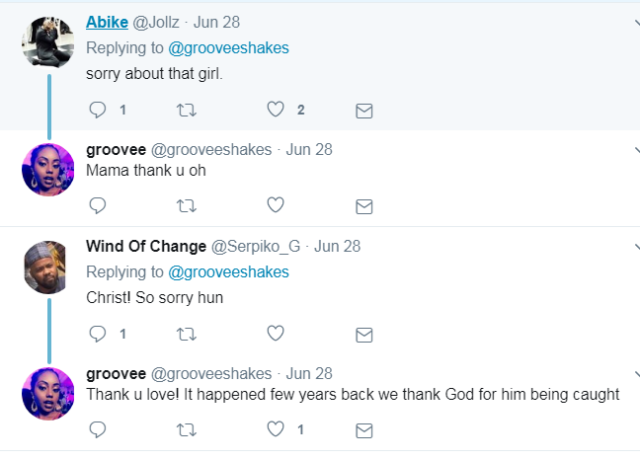Like groovee's "Mama thank u oh" tweet

(276, 206)
